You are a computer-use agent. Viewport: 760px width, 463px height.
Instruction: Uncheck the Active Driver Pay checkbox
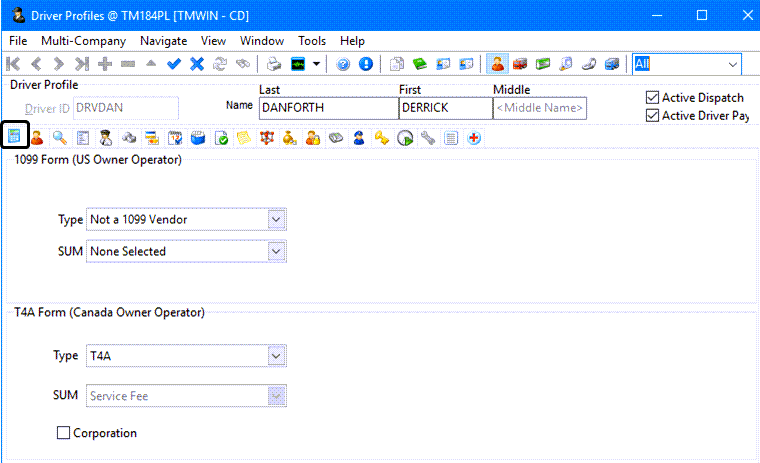click(x=653, y=116)
